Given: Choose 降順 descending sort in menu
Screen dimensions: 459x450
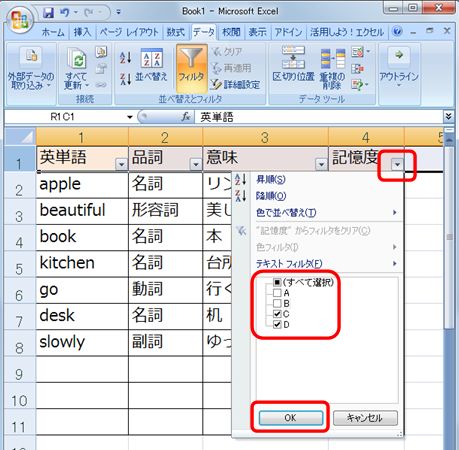Looking at the screenshot, I should [x=271, y=196].
